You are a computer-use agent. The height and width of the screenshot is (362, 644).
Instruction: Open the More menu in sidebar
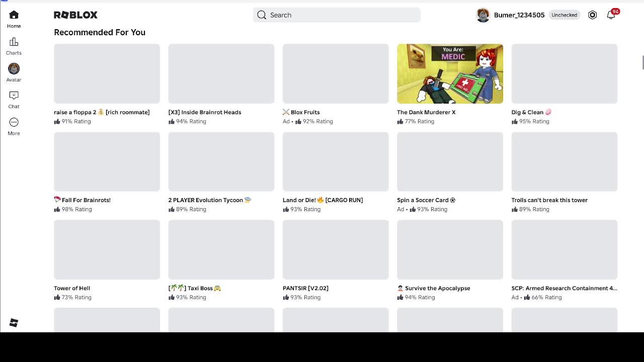[14, 122]
